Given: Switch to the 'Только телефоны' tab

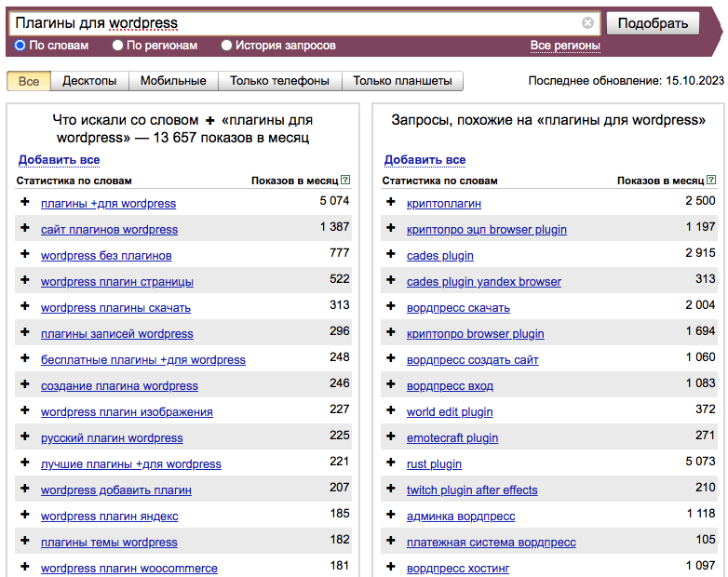Looking at the screenshot, I should pyautogui.click(x=279, y=81).
